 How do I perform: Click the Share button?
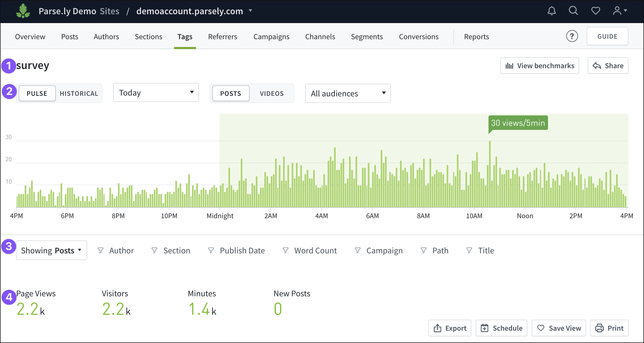point(608,66)
